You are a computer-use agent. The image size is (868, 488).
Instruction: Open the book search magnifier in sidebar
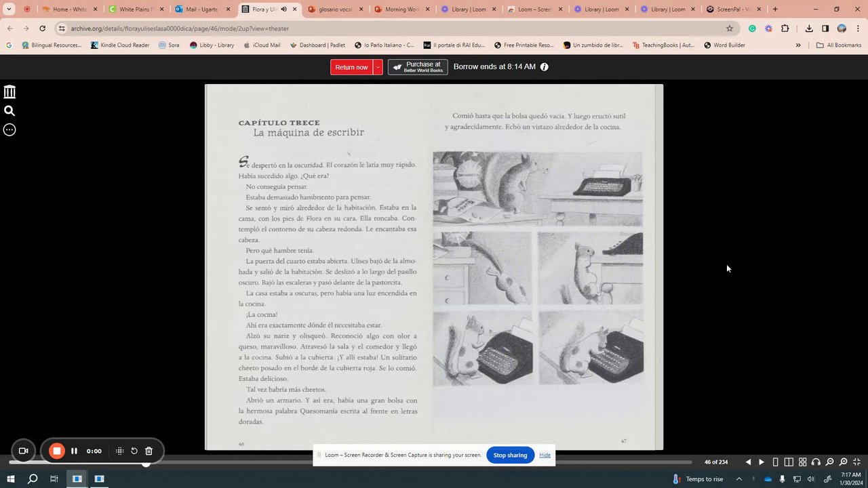tap(9, 110)
